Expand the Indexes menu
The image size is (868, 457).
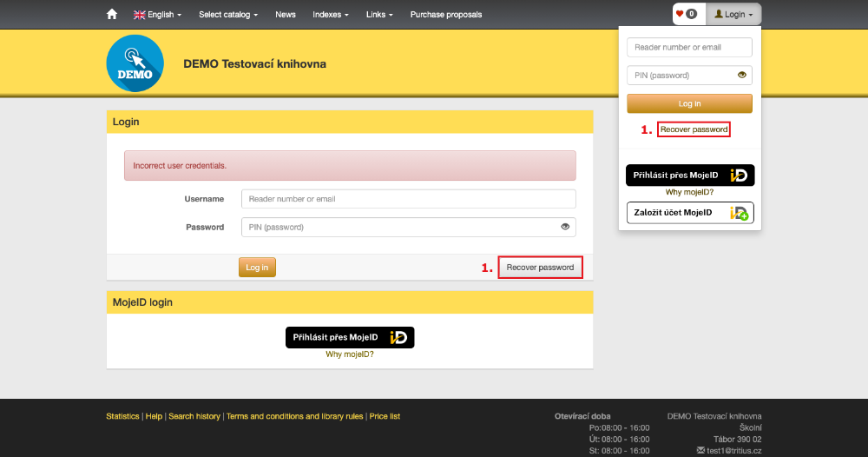click(331, 15)
